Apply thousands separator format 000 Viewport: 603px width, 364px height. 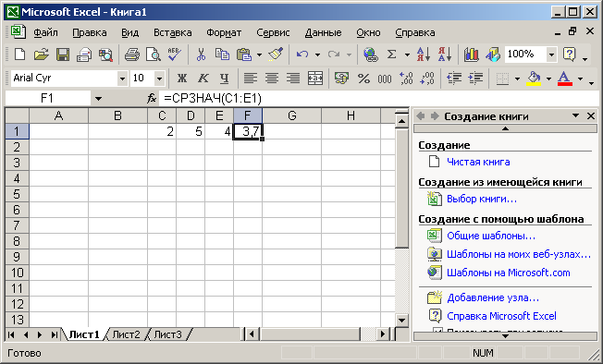[x=385, y=79]
